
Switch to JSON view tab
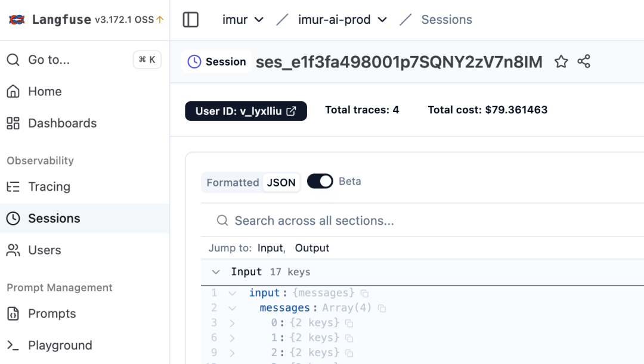(281, 183)
